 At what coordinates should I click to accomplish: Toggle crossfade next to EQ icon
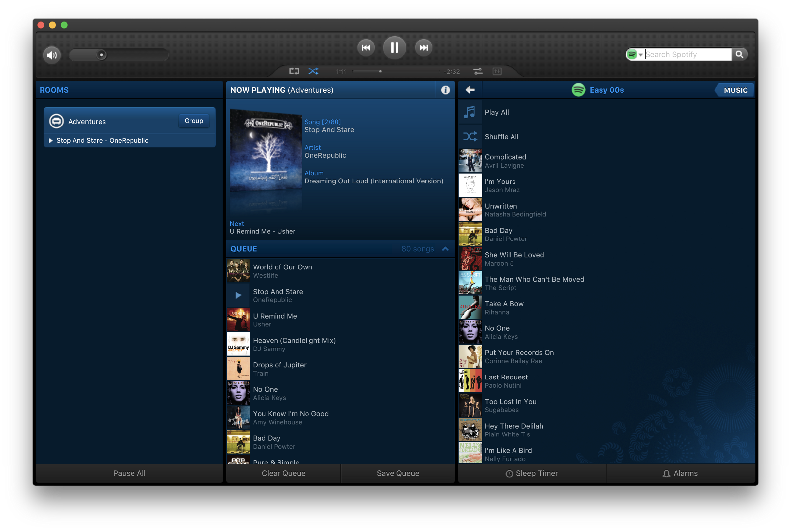coord(497,71)
